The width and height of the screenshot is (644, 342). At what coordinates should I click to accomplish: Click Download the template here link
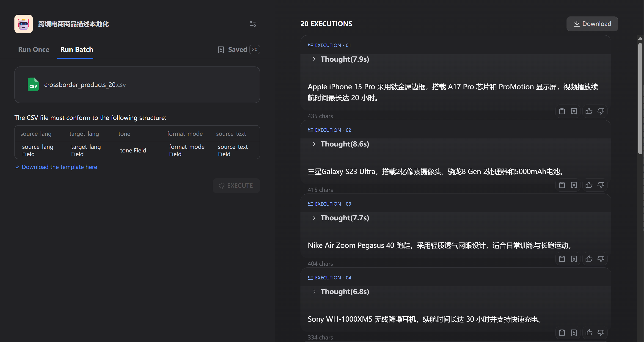pos(56,167)
